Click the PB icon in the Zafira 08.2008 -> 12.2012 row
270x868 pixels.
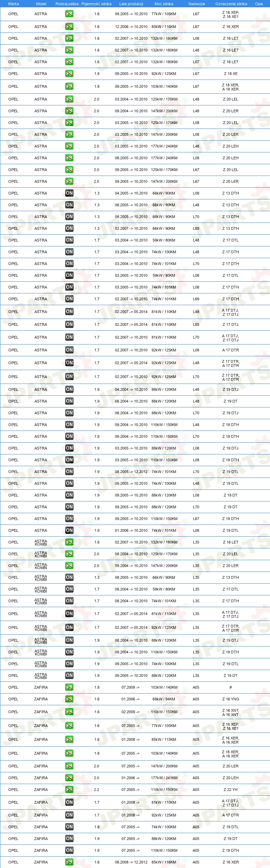[x=69, y=862]
